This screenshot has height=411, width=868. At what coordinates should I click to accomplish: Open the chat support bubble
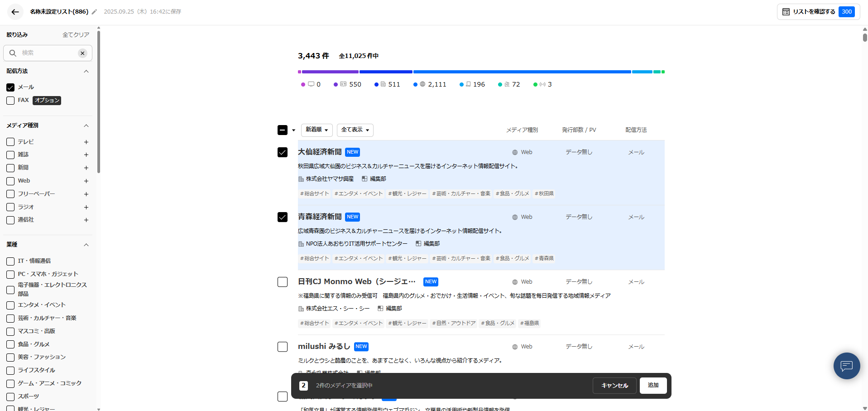coord(846,366)
